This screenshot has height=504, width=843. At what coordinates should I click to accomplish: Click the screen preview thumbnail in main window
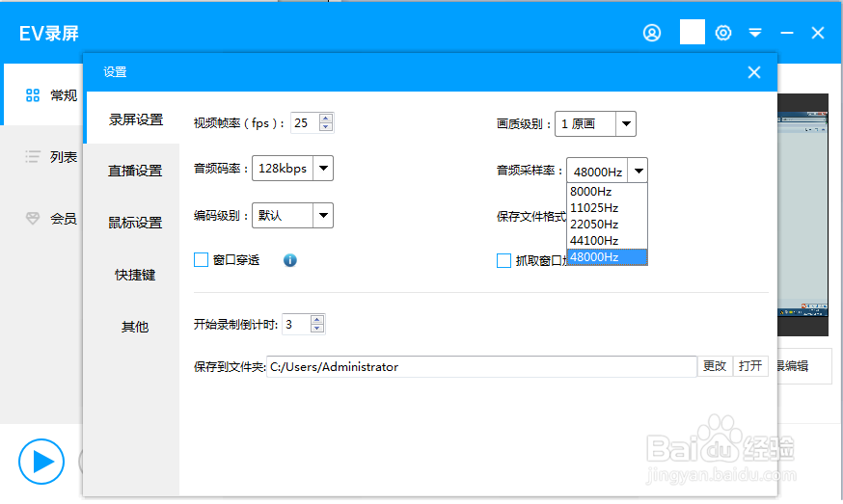pyautogui.click(x=803, y=215)
